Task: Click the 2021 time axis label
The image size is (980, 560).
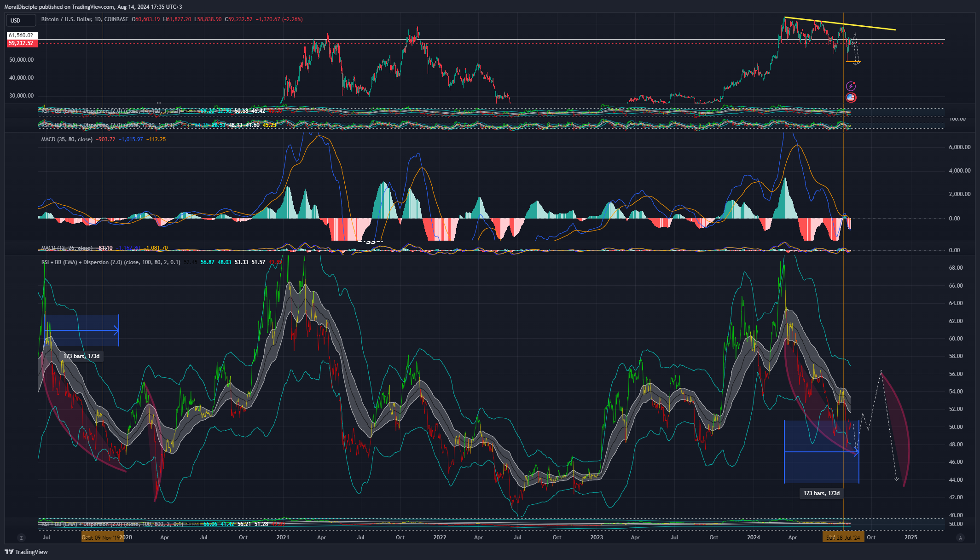Action: click(x=283, y=537)
